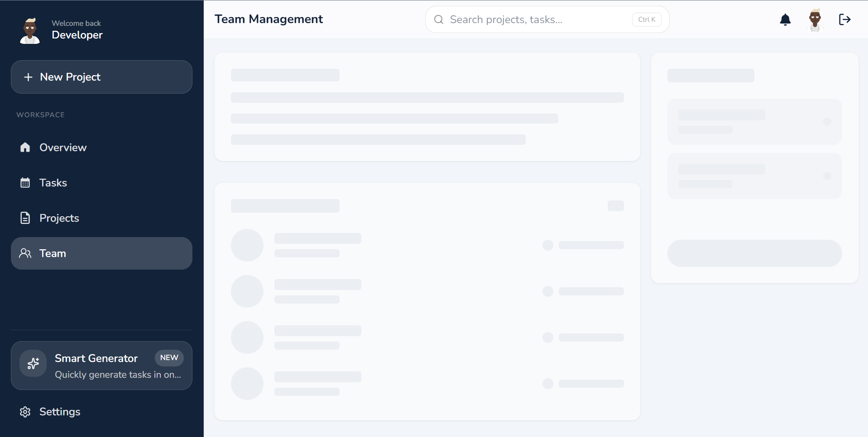Click the Team Management heading
This screenshot has height=437, width=868.
269,19
